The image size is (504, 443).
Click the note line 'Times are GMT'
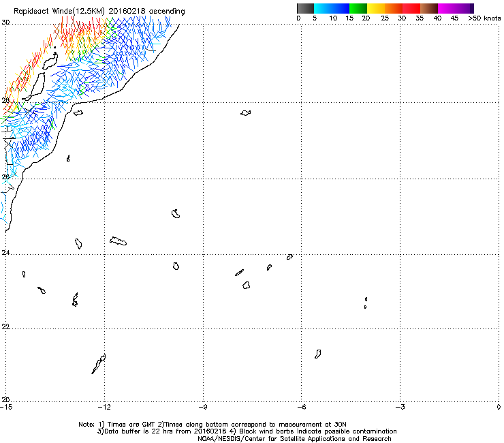(131, 425)
